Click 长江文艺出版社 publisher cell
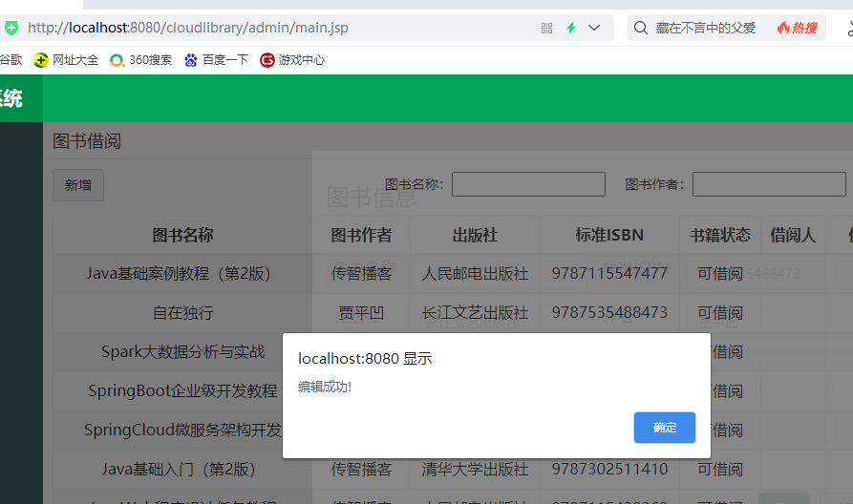This screenshot has width=853, height=504. [x=475, y=313]
